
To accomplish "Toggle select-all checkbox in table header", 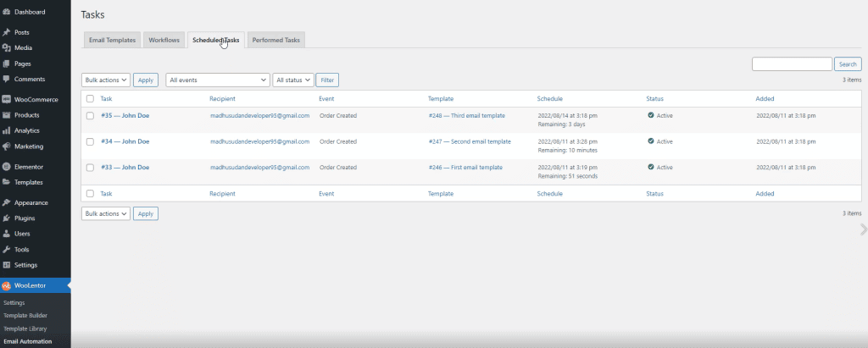I will (x=90, y=99).
